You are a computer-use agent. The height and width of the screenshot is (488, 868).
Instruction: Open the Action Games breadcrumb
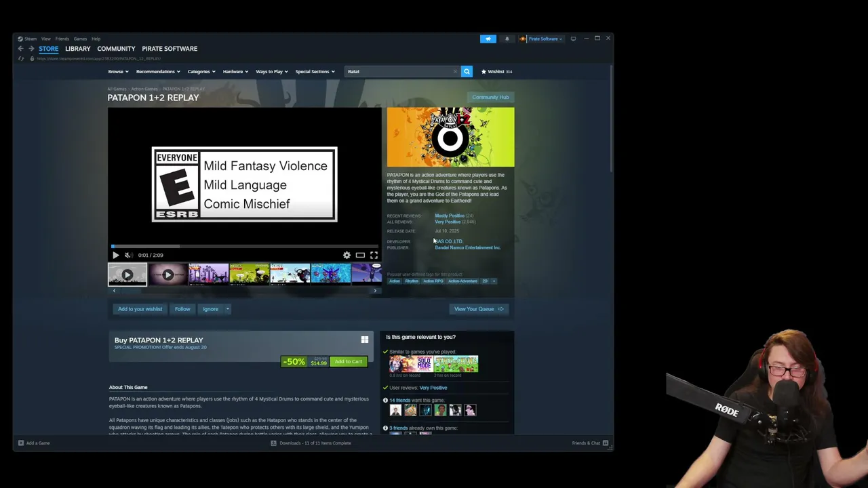[x=144, y=89]
